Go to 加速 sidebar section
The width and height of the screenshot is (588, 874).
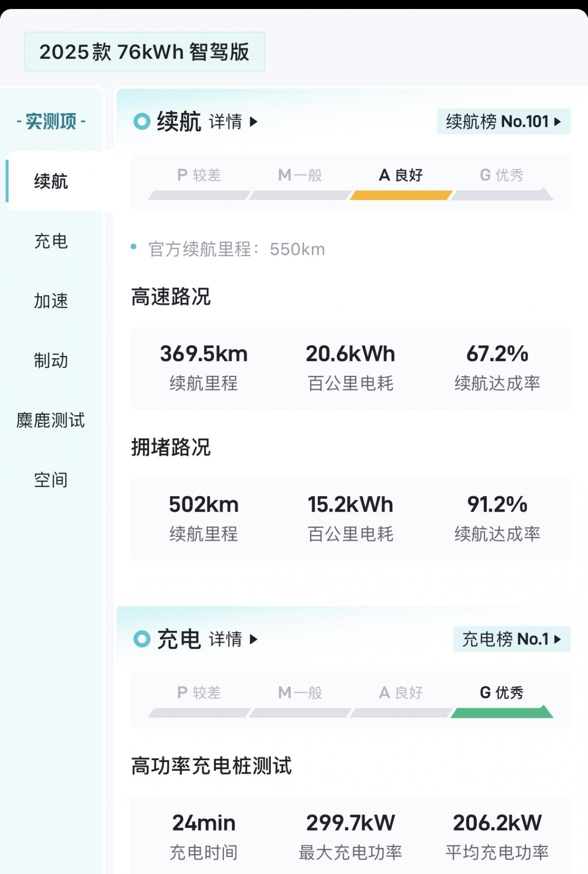click(51, 301)
